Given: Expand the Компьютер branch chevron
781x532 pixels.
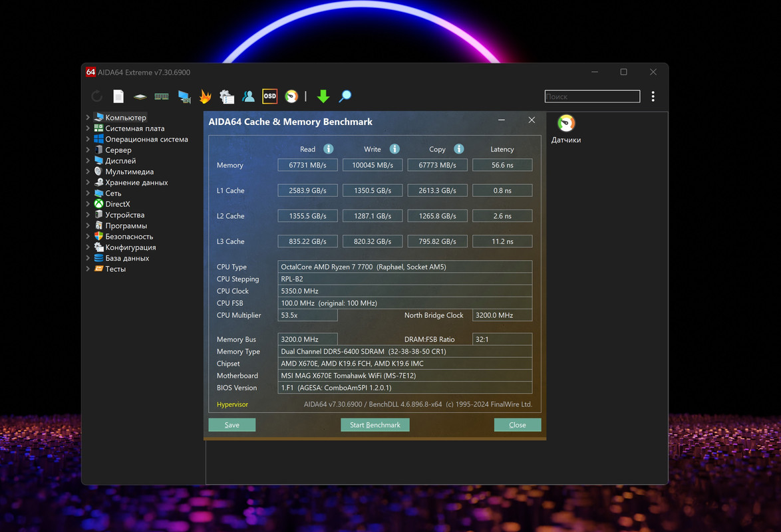Looking at the screenshot, I should 88,118.
